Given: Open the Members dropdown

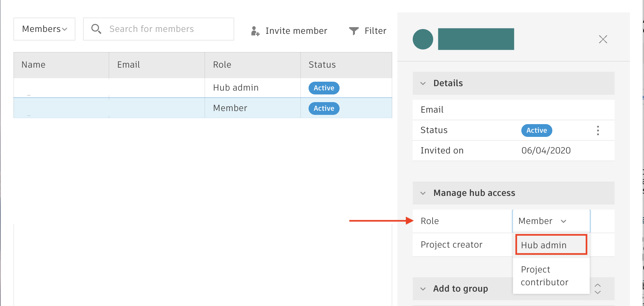Looking at the screenshot, I should click(44, 29).
